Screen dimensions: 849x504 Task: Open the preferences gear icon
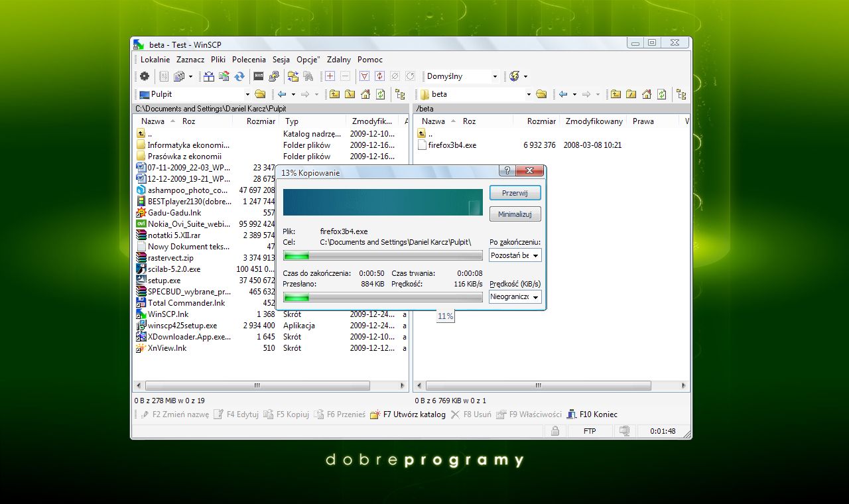tap(145, 76)
